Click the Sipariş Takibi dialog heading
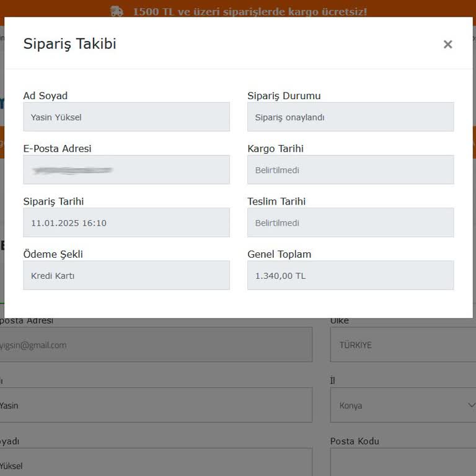Viewport: 476px width, 476px height. tap(69, 44)
